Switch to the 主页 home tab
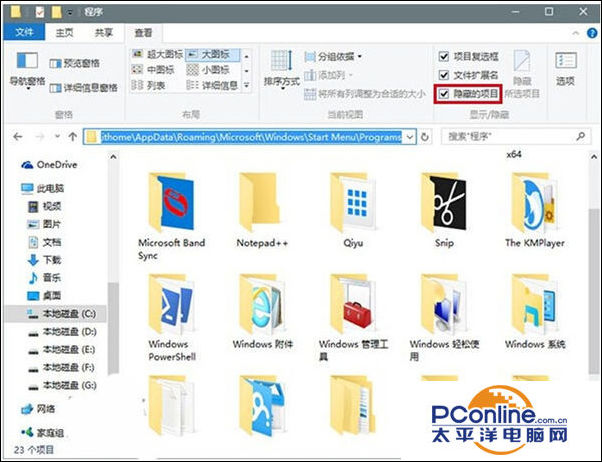The height and width of the screenshot is (462, 602). coord(64,33)
